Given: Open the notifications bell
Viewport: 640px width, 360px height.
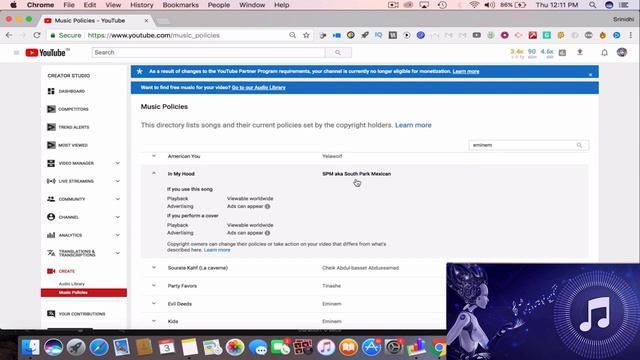Looking at the screenshot, I should 604,53.
